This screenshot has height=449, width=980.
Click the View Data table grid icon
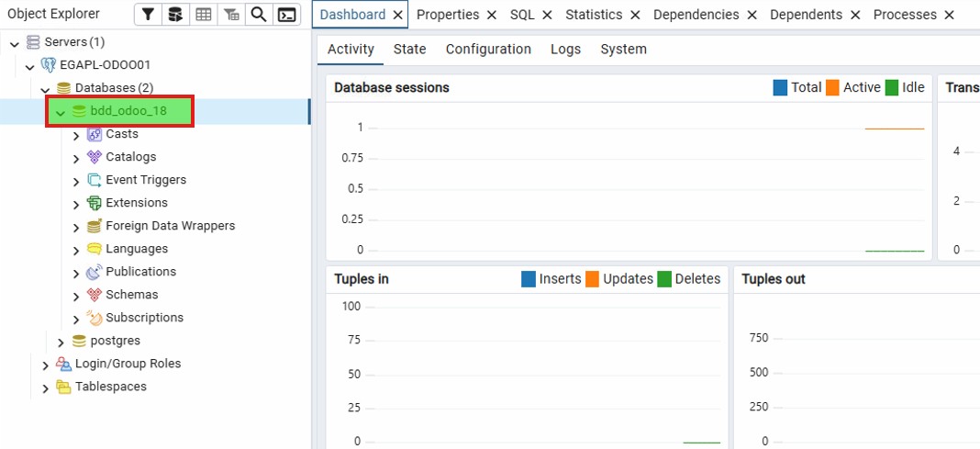[x=203, y=15]
